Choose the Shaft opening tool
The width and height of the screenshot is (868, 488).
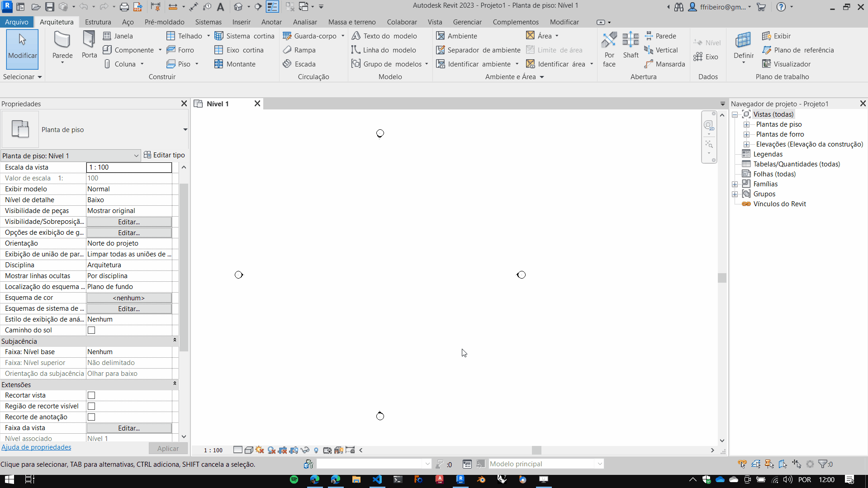(631, 45)
